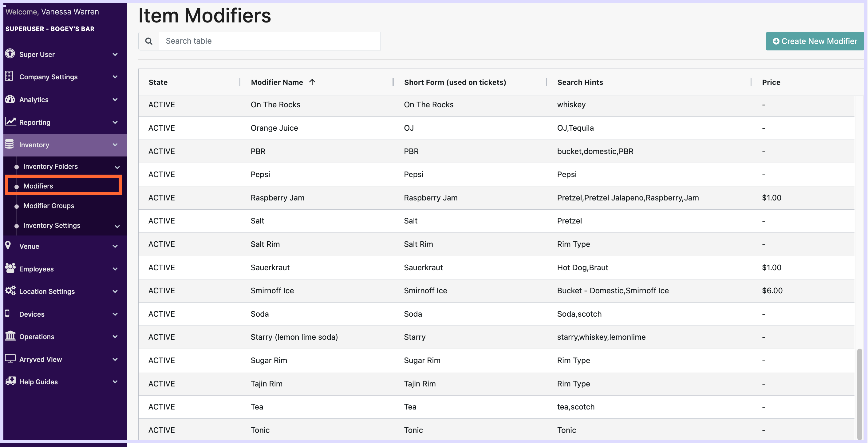Click the search magnifier icon
Viewport: 868px width, 447px height.
pyautogui.click(x=148, y=41)
